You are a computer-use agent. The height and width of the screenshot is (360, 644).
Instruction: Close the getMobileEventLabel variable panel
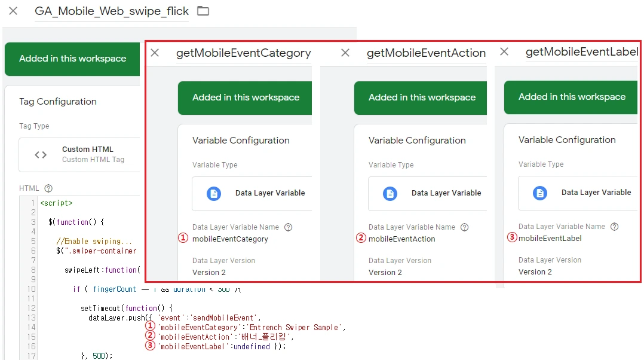pos(504,51)
